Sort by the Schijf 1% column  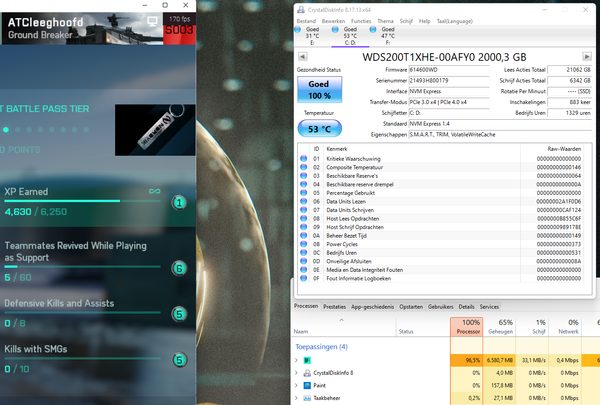[x=532, y=327]
